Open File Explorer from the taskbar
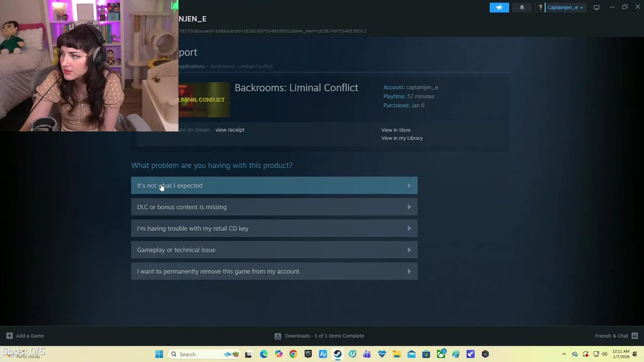 [396, 354]
